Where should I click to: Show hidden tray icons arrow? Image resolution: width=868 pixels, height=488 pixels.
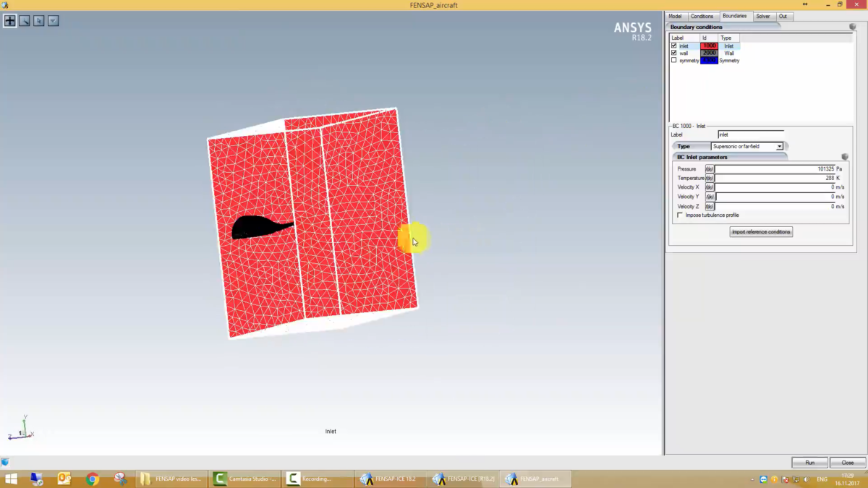click(x=752, y=480)
